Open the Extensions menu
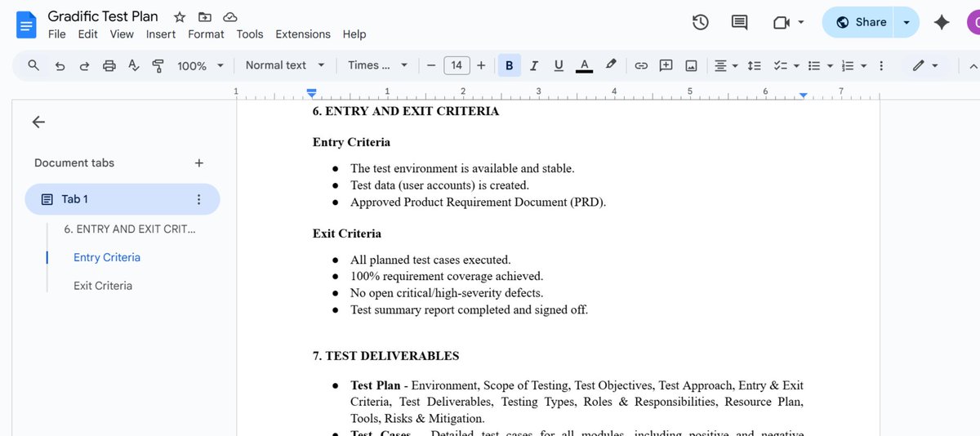 point(303,34)
